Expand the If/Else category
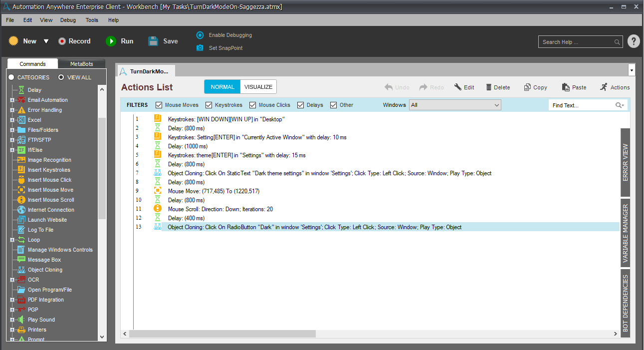The width and height of the screenshot is (644, 350). click(x=12, y=150)
